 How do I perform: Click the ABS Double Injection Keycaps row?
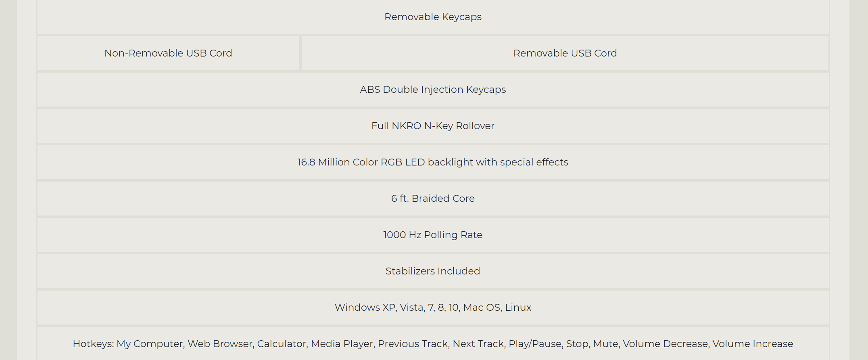(x=433, y=90)
